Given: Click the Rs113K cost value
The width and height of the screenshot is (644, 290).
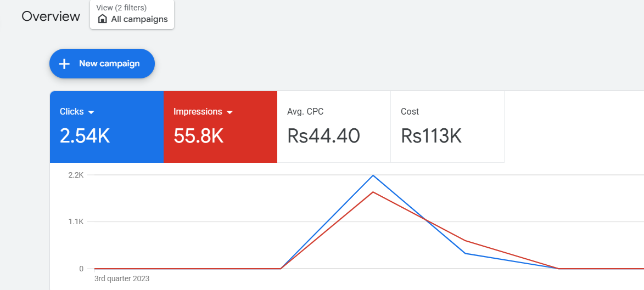Looking at the screenshot, I should (x=431, y=136).
